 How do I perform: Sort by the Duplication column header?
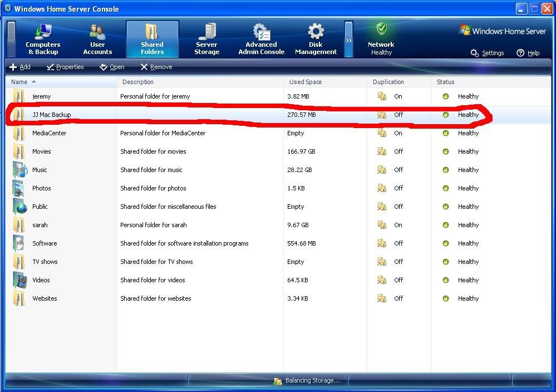[399, 82]
